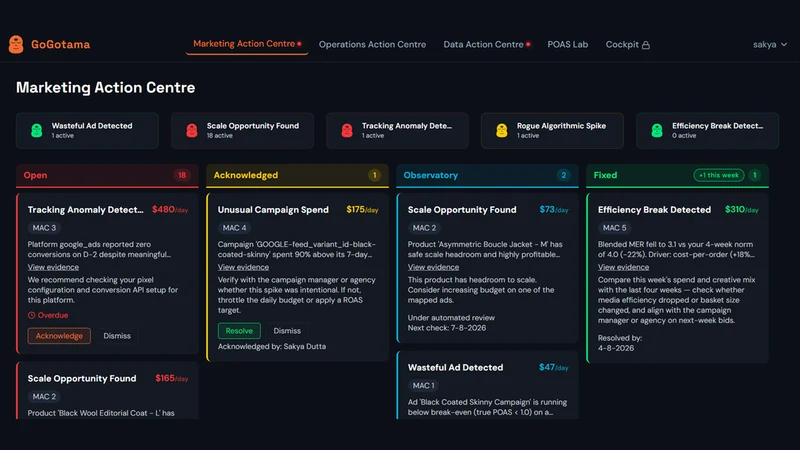This screenshot has width=800, height=450.
Task: Click the GoGotama logo icon
Action: click(16, 44)
